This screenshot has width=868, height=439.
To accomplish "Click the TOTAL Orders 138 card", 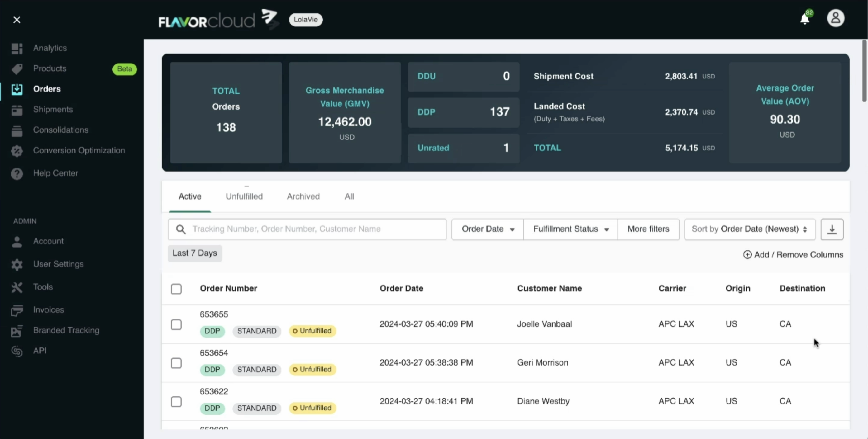I will [226, 112].
